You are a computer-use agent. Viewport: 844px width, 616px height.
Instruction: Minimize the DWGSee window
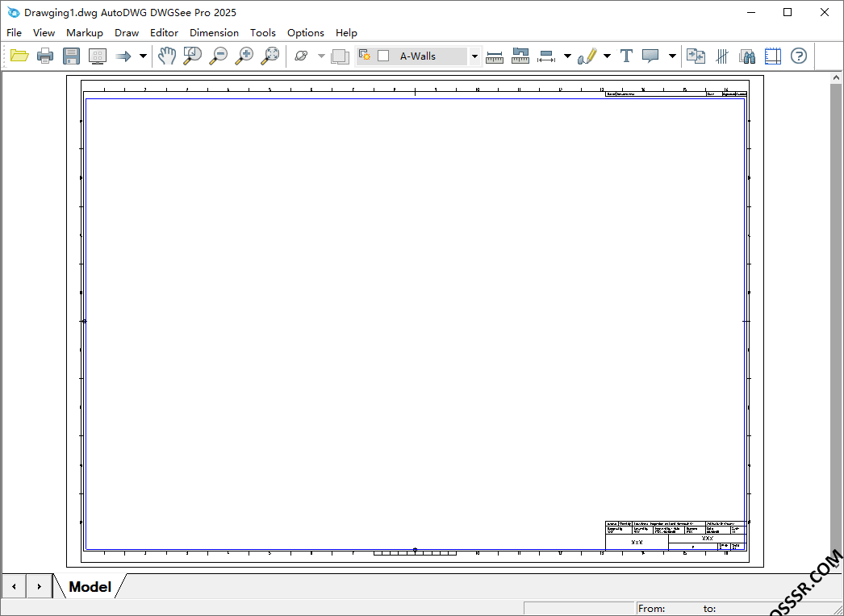[750, 12]
